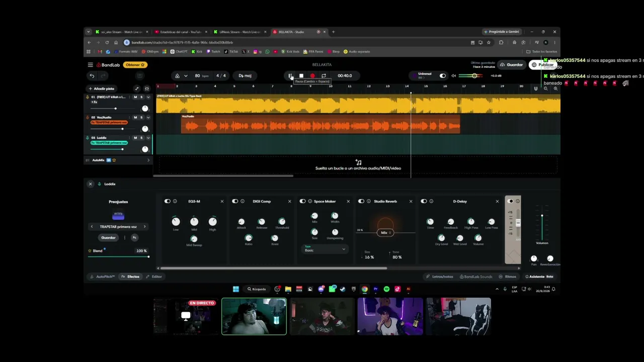Click the Publicar button
This screenshot has height=362, width=644.
pyautogui.click(x=543, y=65)
